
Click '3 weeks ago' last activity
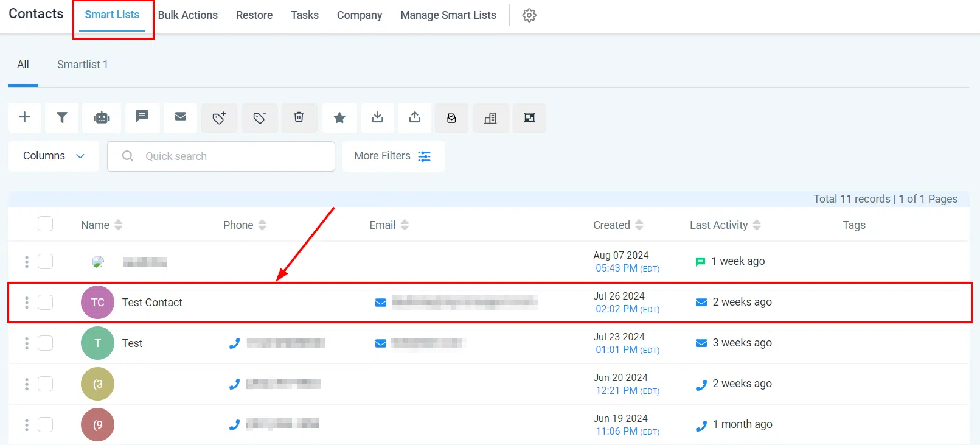tap(742, 343)
